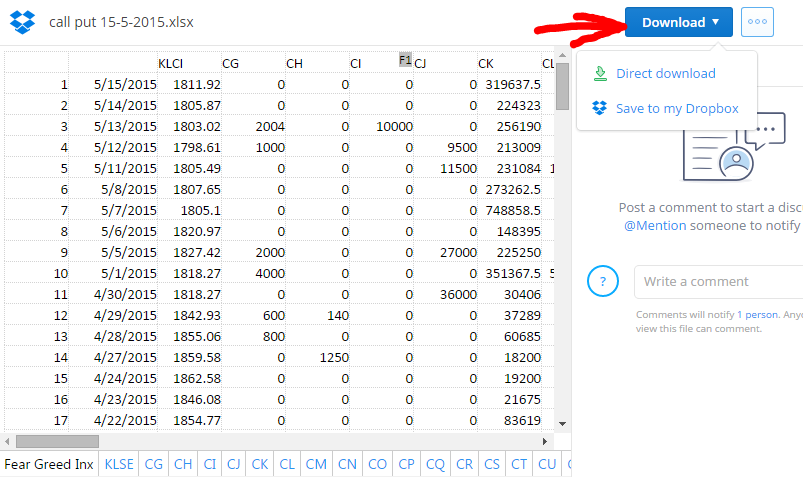Switch to the CS sheet tab

coord(492,464)
